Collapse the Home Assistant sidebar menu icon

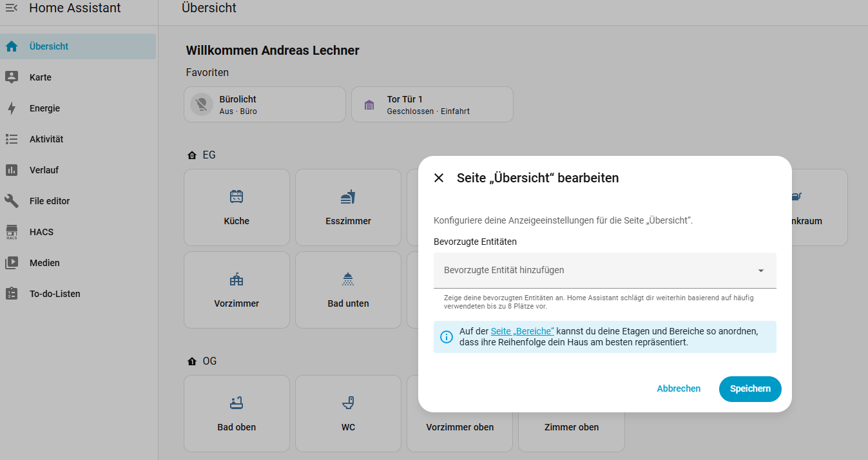(x=12, y=8)
